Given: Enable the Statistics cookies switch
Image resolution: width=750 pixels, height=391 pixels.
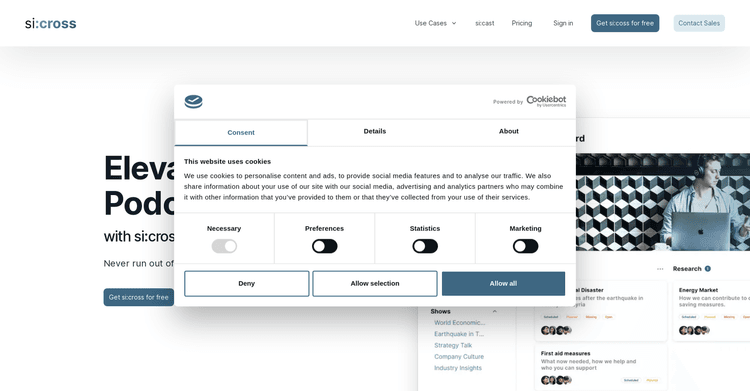Looking at the screenshot, I should pyautogui.click(x=425, y=246).
